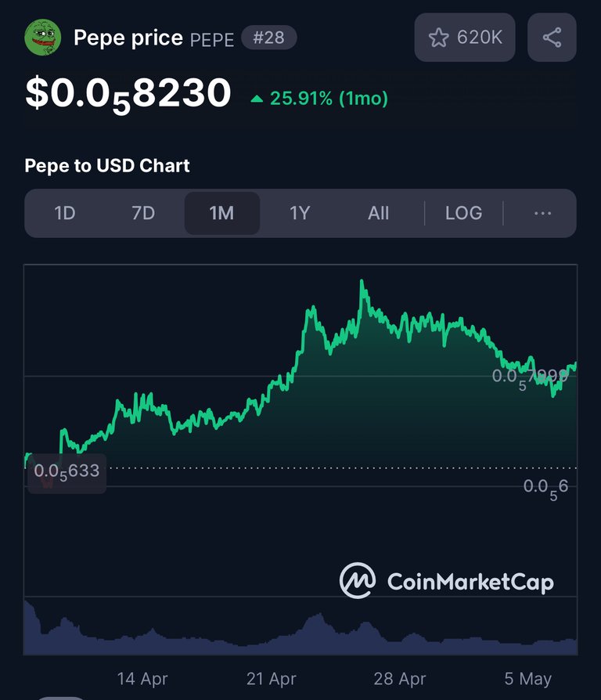Show the All time range
Screen dimensions: 601x700
378,214
